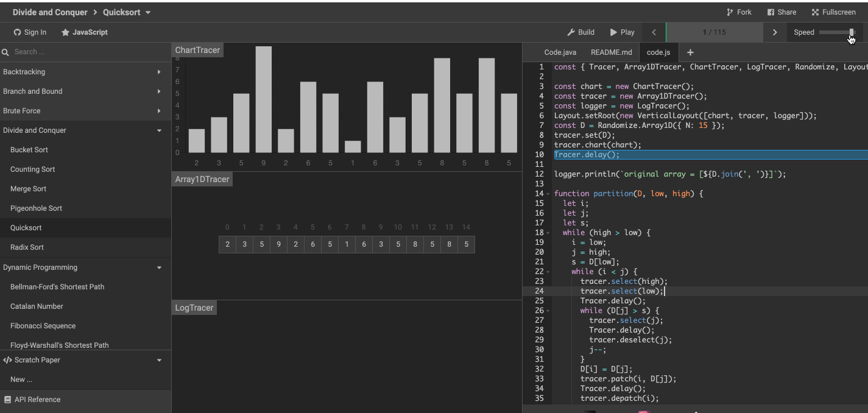Open Catalan Number algorithm
The image size is (868, 413).
click(85, 306)
